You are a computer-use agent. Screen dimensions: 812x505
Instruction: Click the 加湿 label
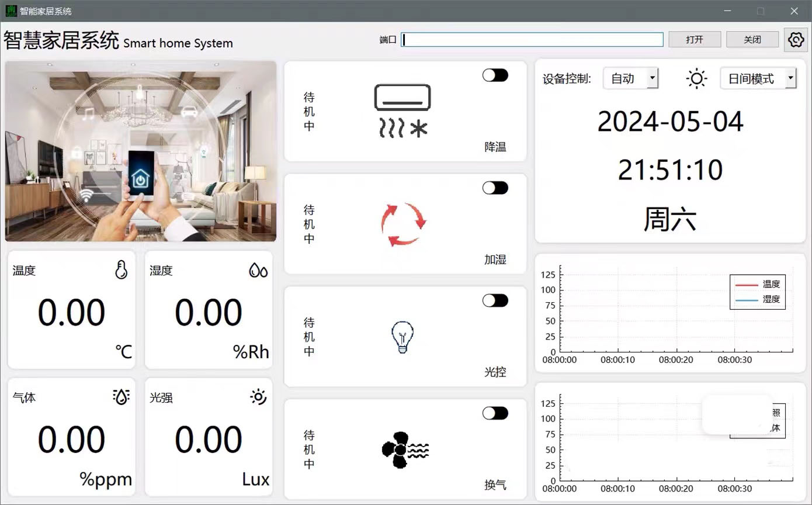pyautogui.click(x=495, y=260)
